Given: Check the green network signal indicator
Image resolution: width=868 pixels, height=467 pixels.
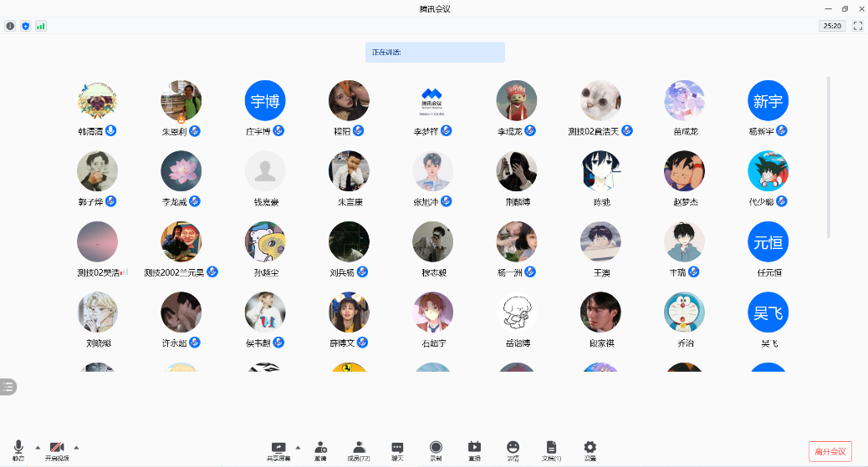Looking at the screenshot, I should tap(40, 26).
